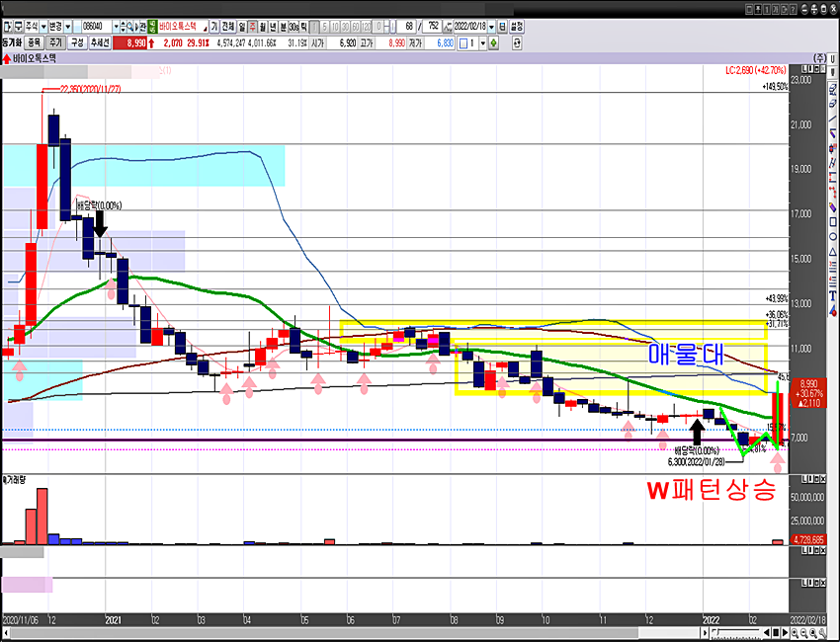Click the 추세선 button on second row

pos(100,43)
